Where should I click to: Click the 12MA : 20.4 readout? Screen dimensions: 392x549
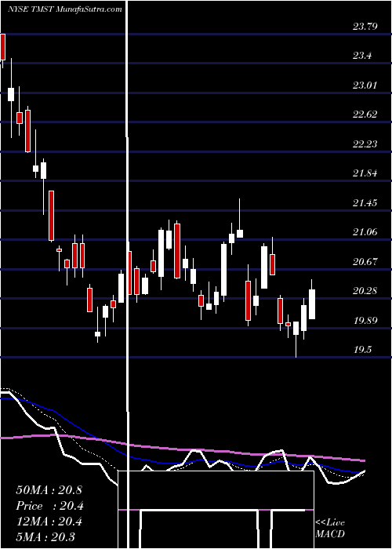49,522
